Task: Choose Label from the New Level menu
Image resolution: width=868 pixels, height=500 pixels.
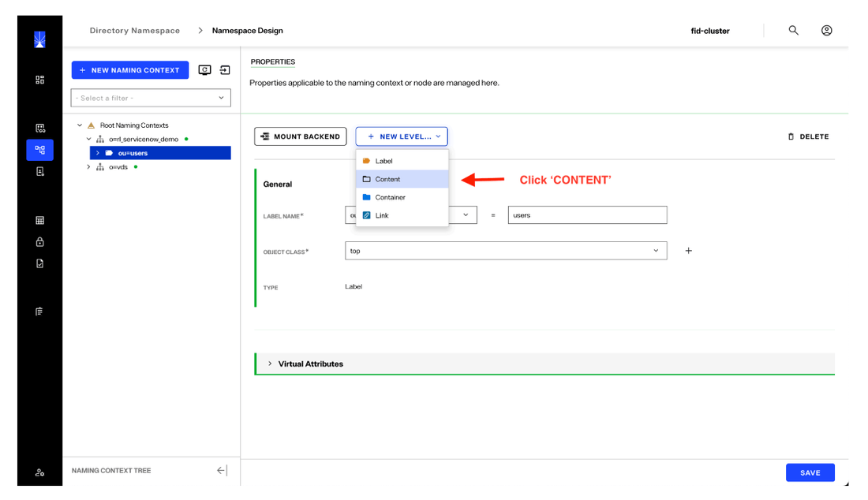Action: coord(402,161)
